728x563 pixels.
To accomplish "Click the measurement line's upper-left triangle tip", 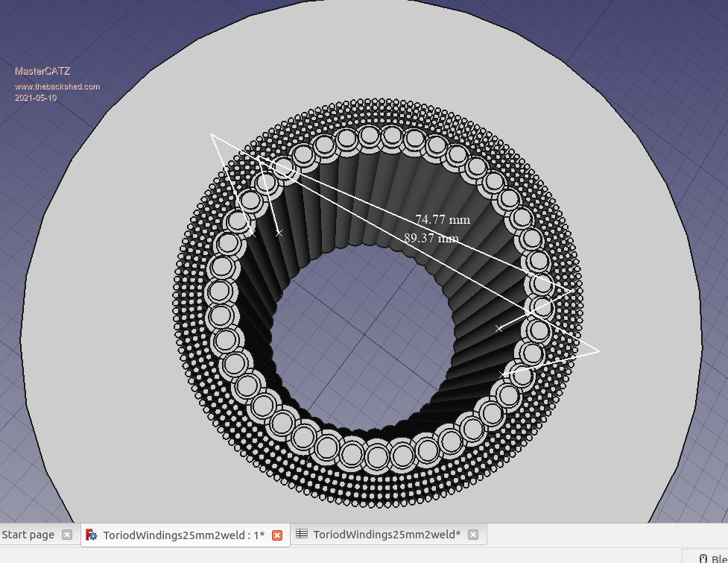I will point(212,135).
